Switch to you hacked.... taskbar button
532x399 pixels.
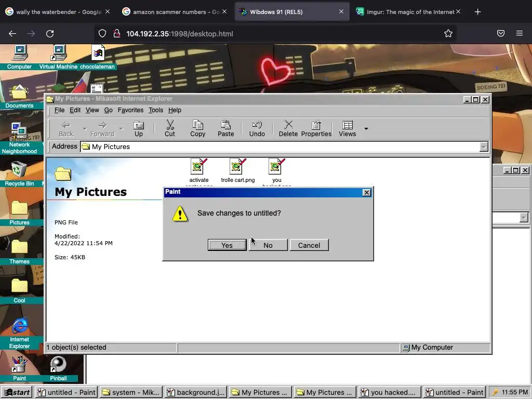click(390, 392)
